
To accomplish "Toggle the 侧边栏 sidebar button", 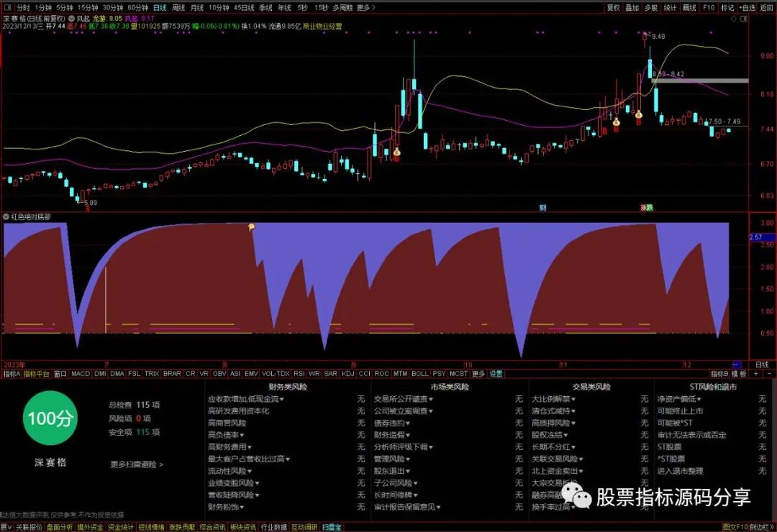I will [761, 527].
